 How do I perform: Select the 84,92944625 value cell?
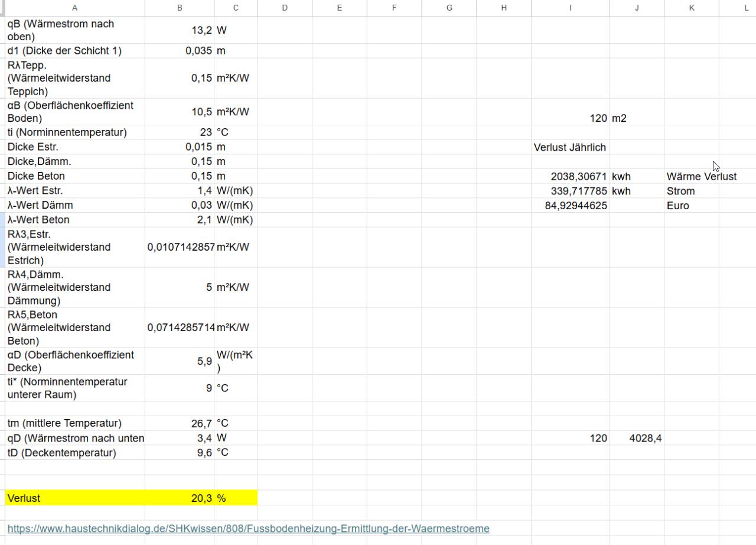pos(570,206)
